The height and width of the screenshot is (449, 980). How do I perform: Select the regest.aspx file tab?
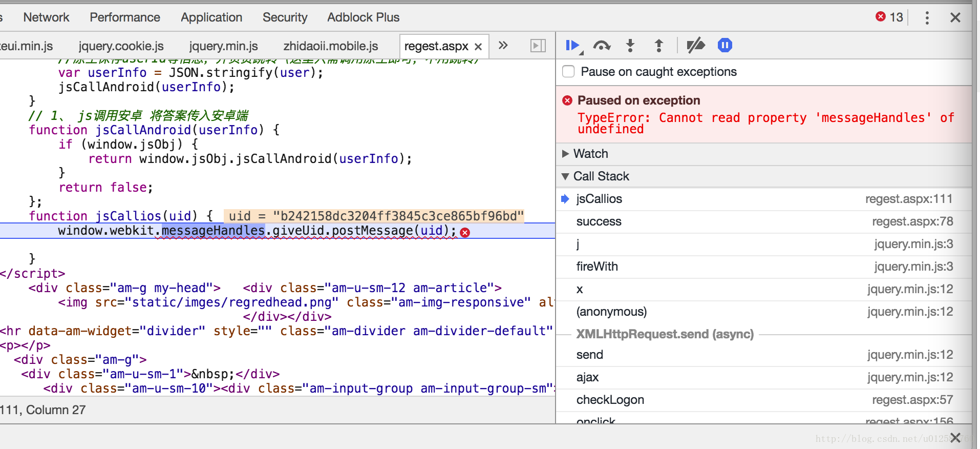(436, 47)
